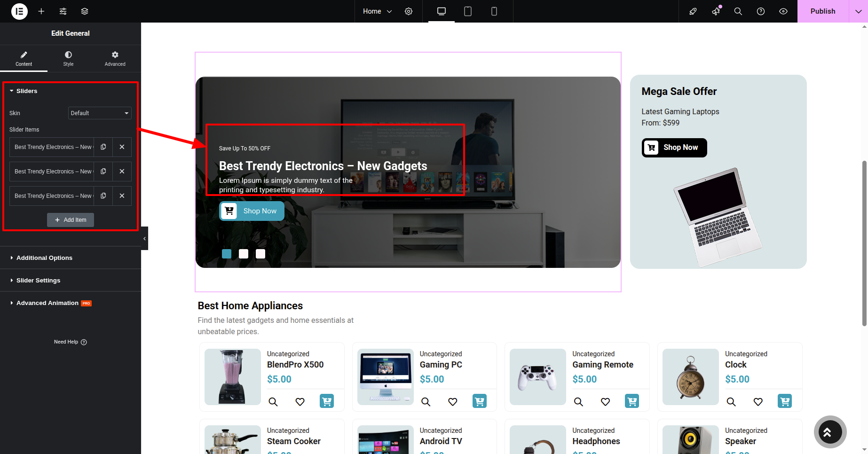This screenshot has height=454, width=868.
Task: Click the Publish button
Action: pos(822,11)
